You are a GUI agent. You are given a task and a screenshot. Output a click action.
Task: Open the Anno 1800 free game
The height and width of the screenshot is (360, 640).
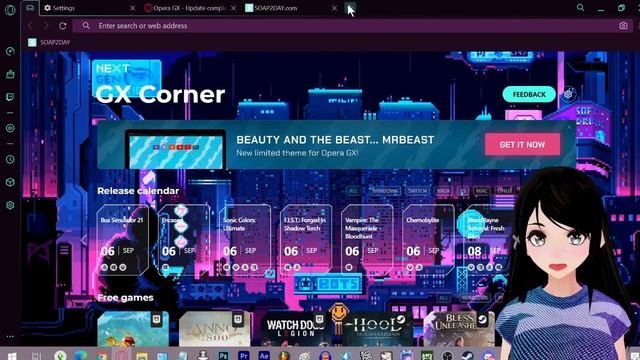coord(214,329)
